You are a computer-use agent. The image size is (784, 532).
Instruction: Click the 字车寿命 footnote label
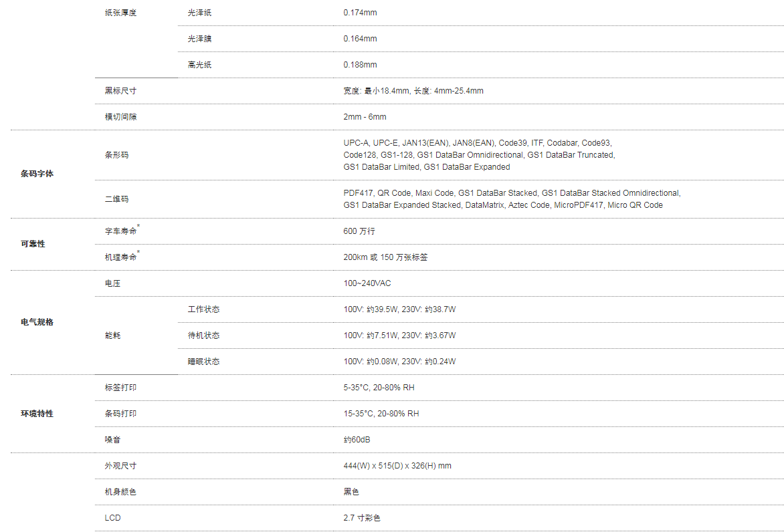pyautogui.click(x=122, y=231)
